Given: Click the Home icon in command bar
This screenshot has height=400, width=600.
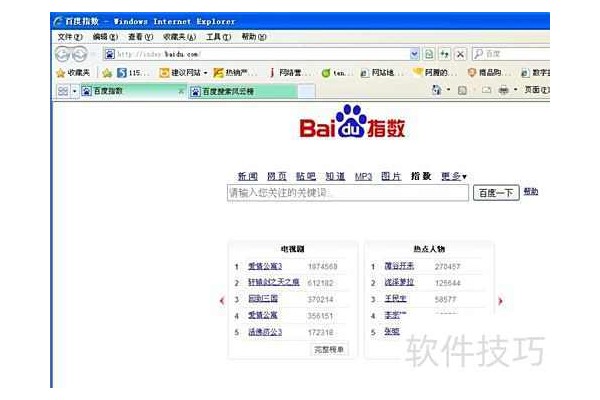Looking at the screenshot, I should pos(436,90).
